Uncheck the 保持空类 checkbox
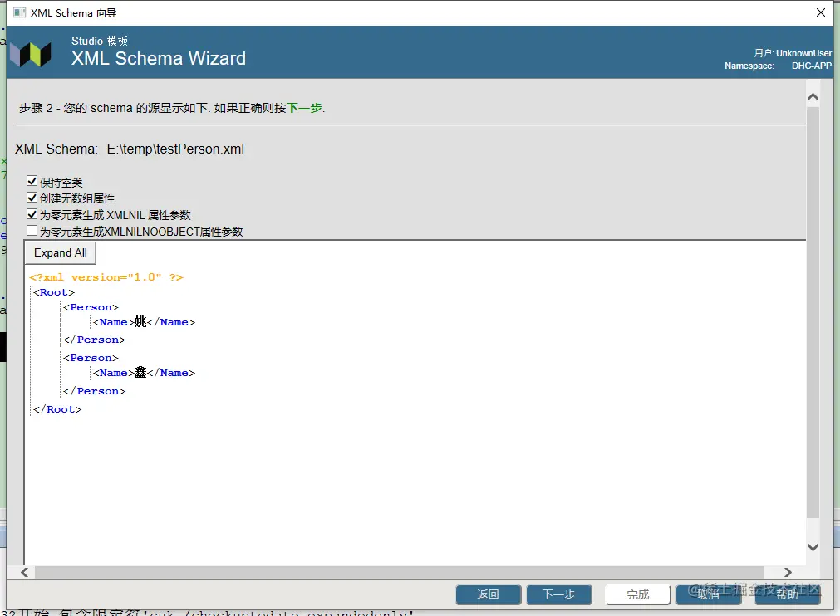The width and height of the screenshot is (840, 616). click(32, 181)
